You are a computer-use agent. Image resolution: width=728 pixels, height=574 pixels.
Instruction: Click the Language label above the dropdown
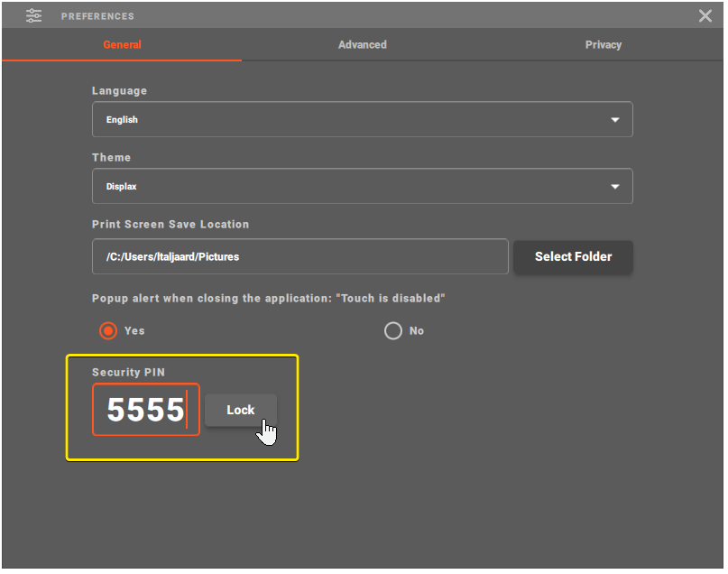coord(119,91)
